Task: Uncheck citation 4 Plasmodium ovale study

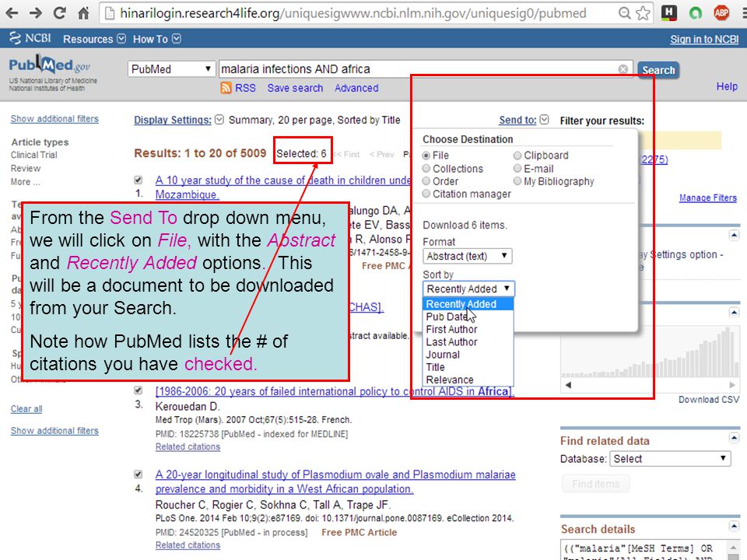Action: click(x=139, y=474)
